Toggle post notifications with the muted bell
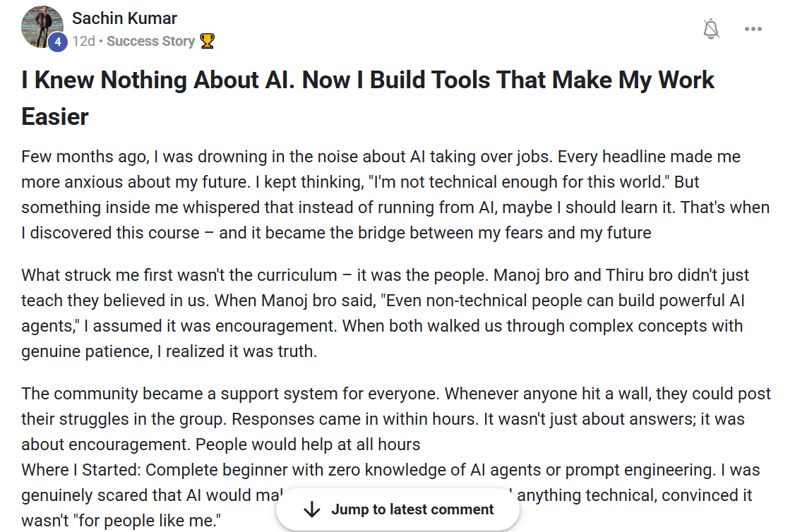This screenshot has width=795, height=532. pos(712,28)
